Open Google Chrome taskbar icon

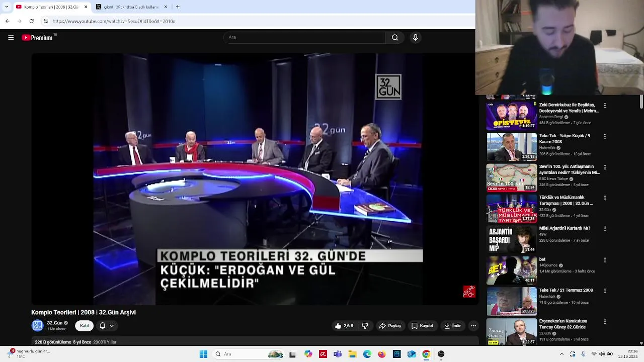(x=426, y=354)
